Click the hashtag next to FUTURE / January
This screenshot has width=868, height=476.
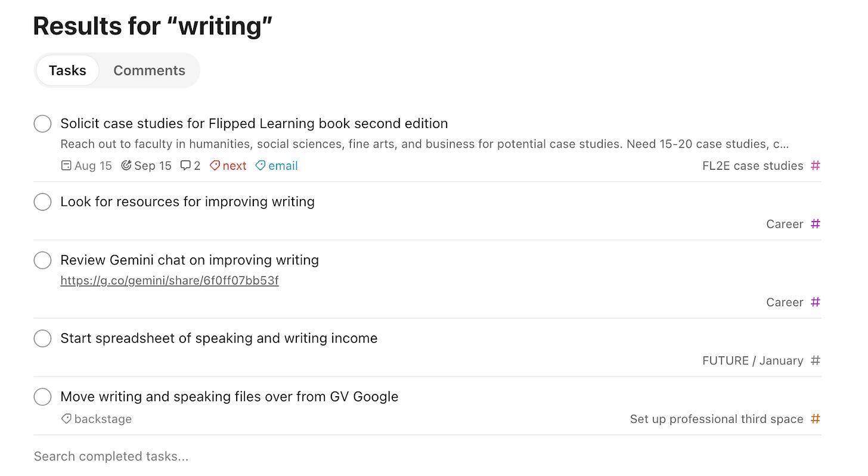pyautogui.click(x=816, y=360)
